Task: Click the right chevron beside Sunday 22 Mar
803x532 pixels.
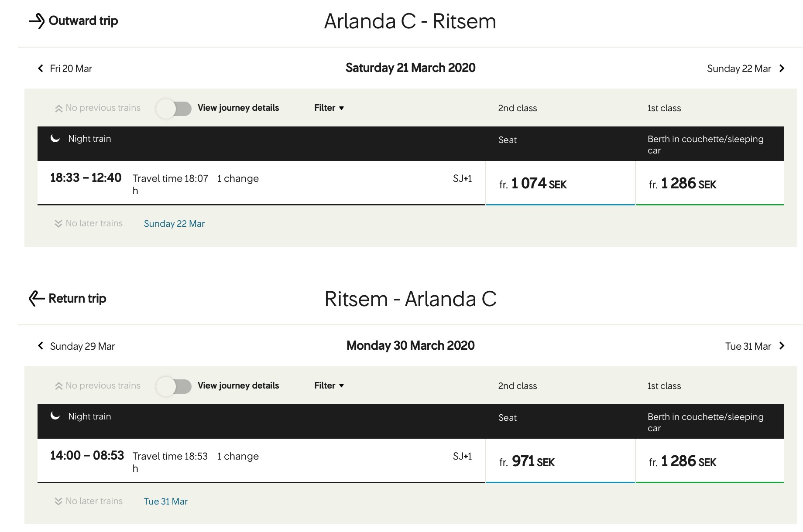Action: (782, 68)
